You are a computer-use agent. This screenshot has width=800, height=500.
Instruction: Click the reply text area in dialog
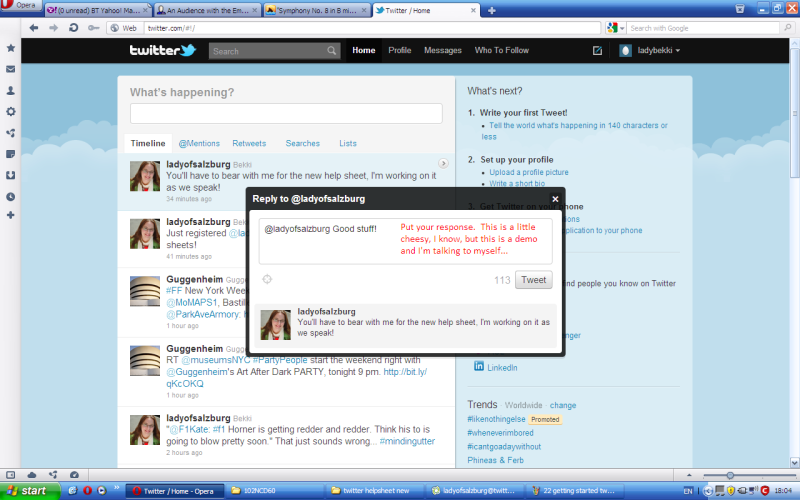coord(406,241)
